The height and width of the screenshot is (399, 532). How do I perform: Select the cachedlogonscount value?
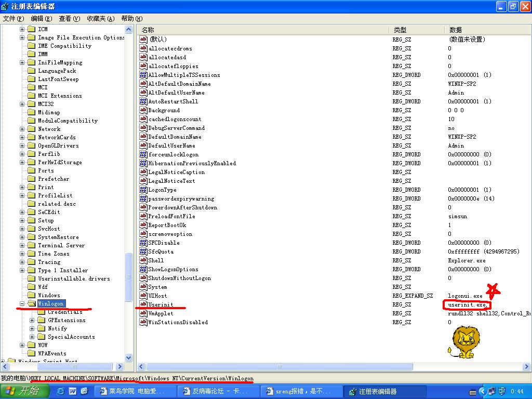coord(175,119)
